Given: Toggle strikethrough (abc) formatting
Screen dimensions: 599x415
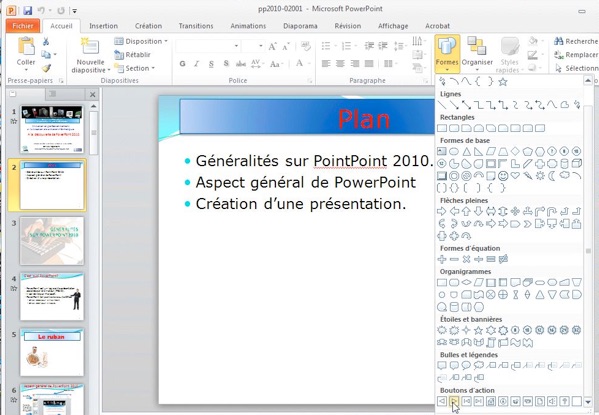Looking at the screenshot, I should (241, 64).
